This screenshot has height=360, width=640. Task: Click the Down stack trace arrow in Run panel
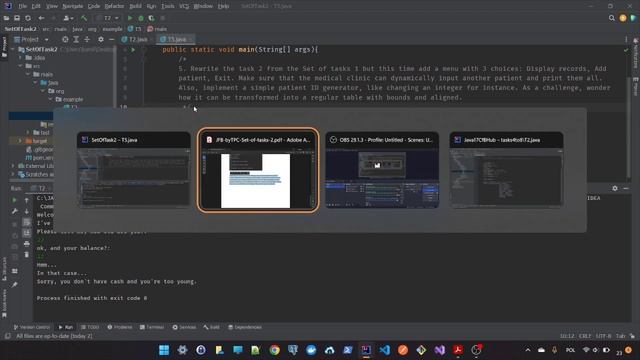pos(27,211)
